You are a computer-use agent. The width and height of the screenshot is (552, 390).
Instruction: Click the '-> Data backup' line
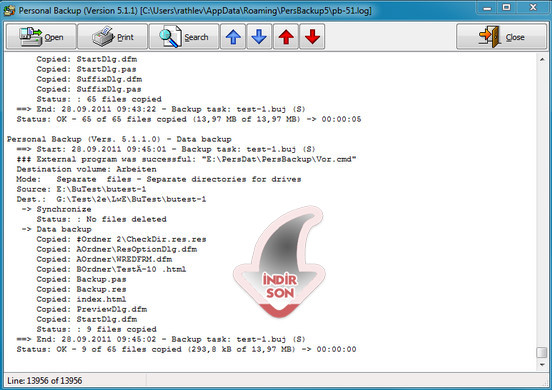[56, 229]
